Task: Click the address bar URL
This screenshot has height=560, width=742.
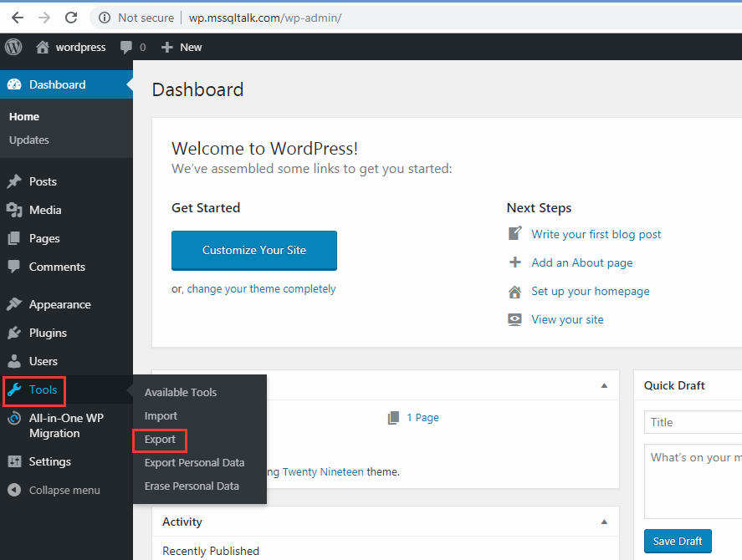Action: [265, 18]
